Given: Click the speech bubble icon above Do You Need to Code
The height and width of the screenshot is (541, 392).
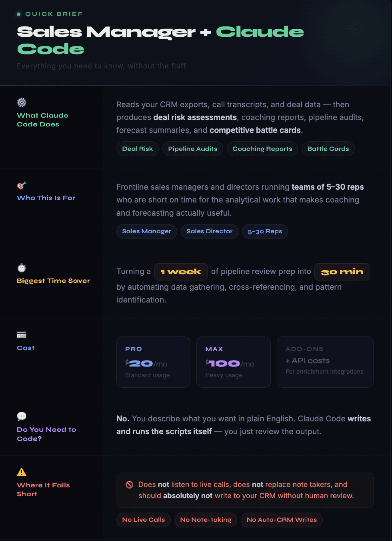Looking at the screenshot, I should tap(22, 416).
